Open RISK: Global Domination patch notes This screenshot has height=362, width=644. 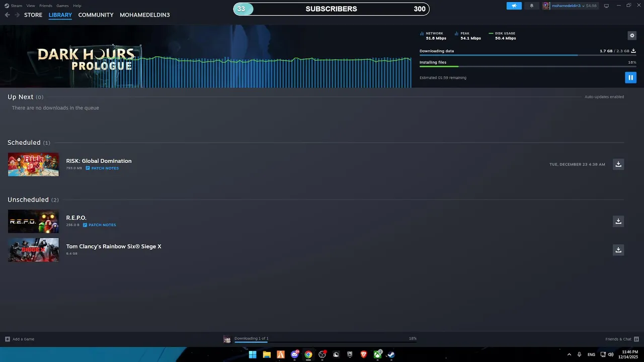point(102,168)
